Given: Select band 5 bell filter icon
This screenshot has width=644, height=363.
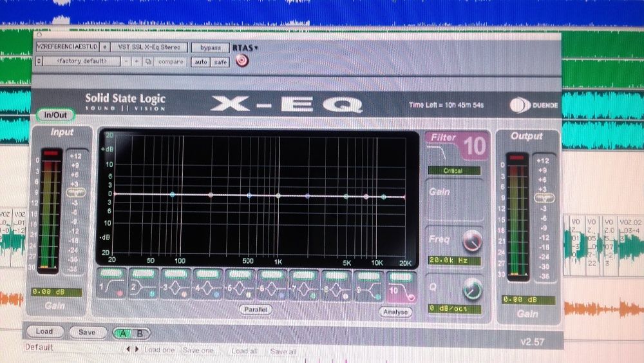Looking at the screenshot, I should (x=240, y=289).
